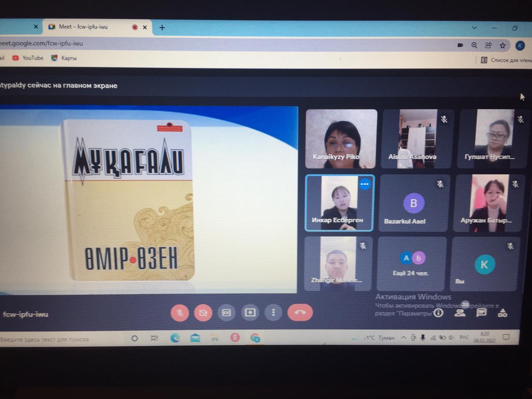Expand the tab search chevron in Chrome

(x=474, y=27)
